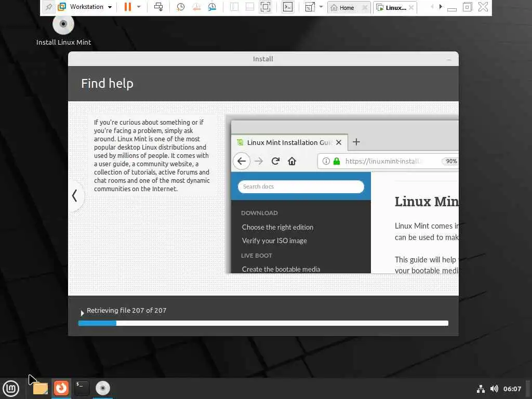This screenshot has height=399, width=532.
Task: Click the installation progress bar
Action: coord(263,323)
